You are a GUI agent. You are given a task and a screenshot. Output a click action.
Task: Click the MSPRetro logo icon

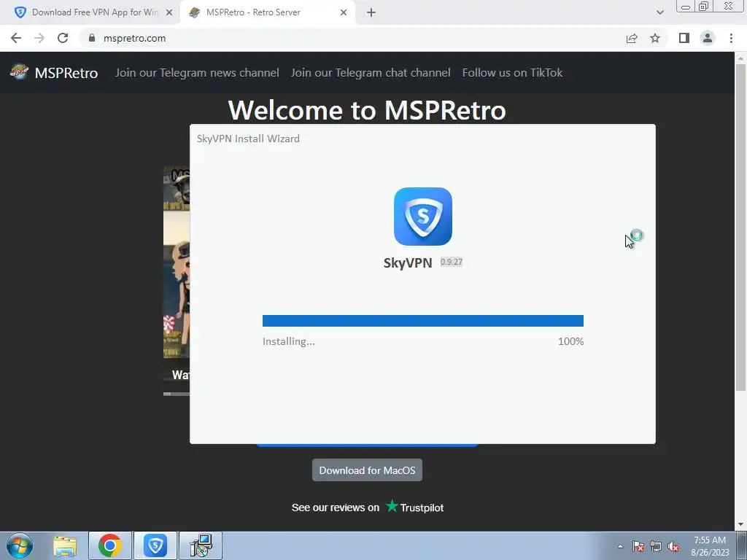pyautogui.click(x=19, y=71)
